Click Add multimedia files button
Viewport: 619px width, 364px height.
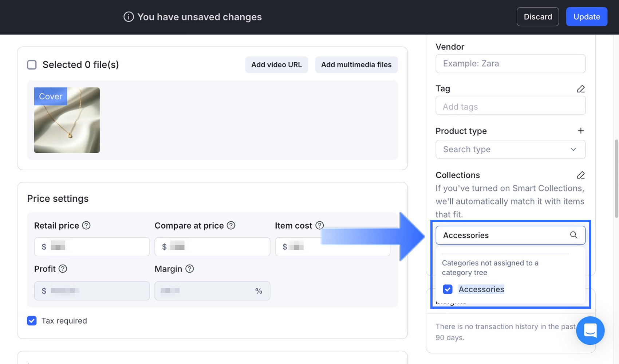356,65
